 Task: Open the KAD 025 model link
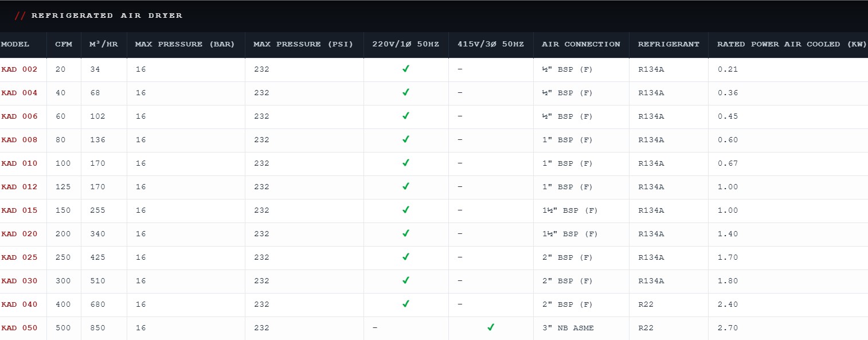coord(19,257)
